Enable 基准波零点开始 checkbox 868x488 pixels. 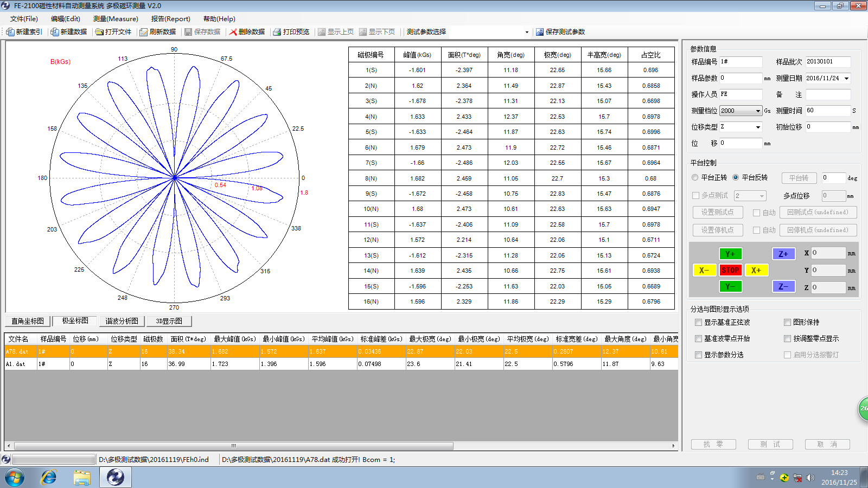699,338
